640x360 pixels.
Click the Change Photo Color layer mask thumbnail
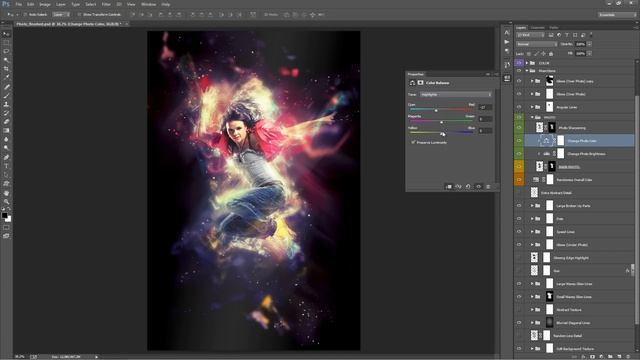coord(561,141)
